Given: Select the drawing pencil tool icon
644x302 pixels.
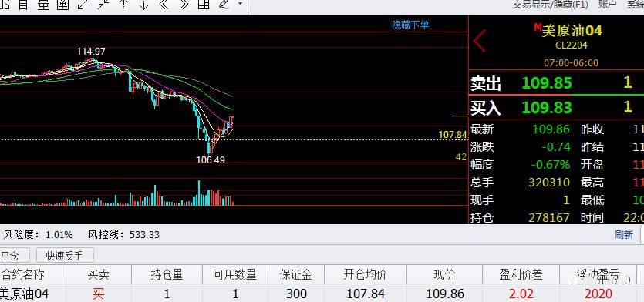Looking at the screenshot, I should tap(224, 4).
